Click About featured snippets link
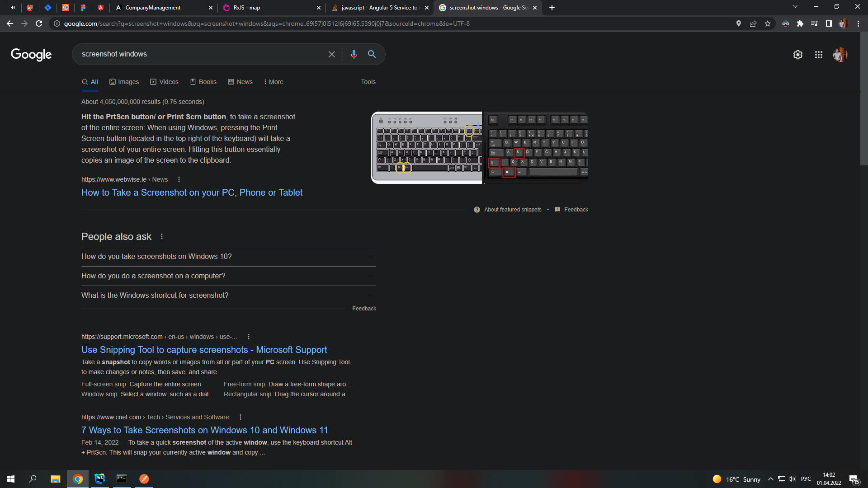 click(513, 210)
